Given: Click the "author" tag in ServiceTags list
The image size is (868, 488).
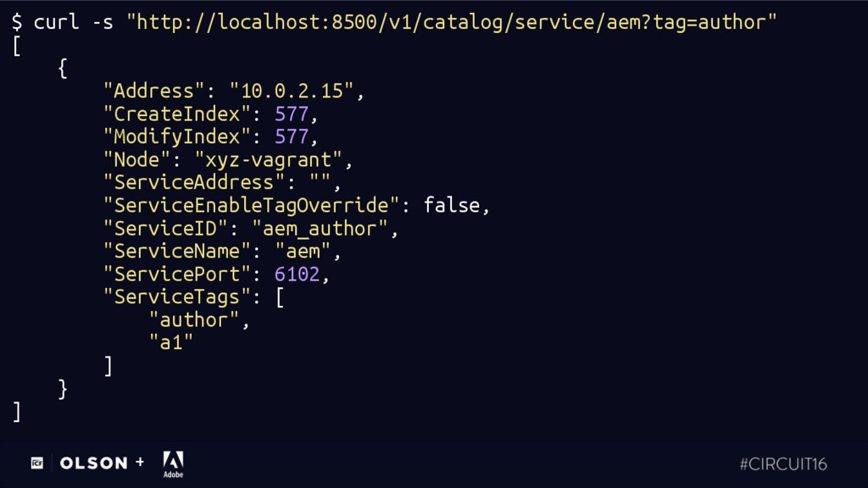Looking at the screenshot, I should [194, 319].
